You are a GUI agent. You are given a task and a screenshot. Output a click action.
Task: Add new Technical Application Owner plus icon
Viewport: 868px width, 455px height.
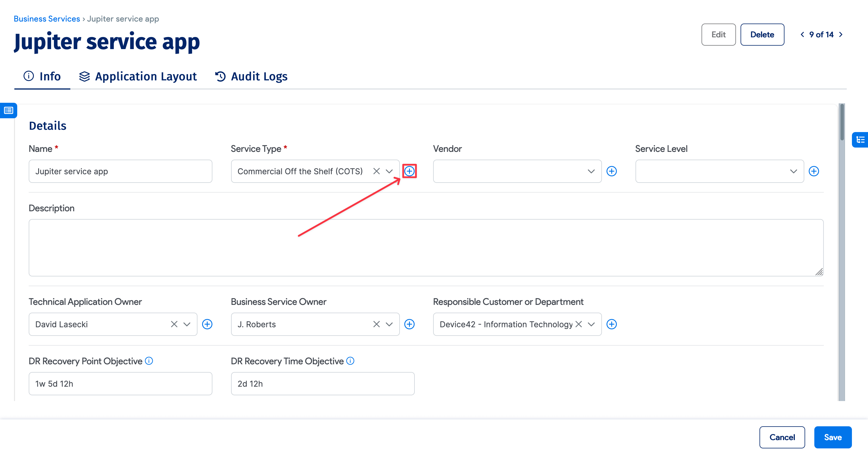(207, 324)
